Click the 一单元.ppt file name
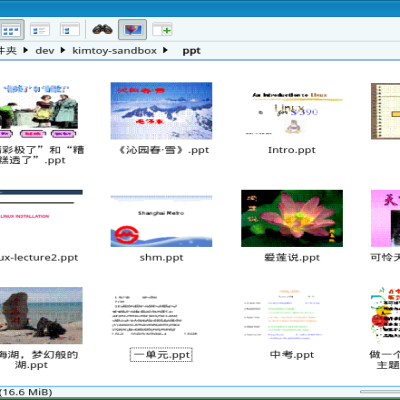The height and width of the screenshot is (400, 400). tap(161, 355)
